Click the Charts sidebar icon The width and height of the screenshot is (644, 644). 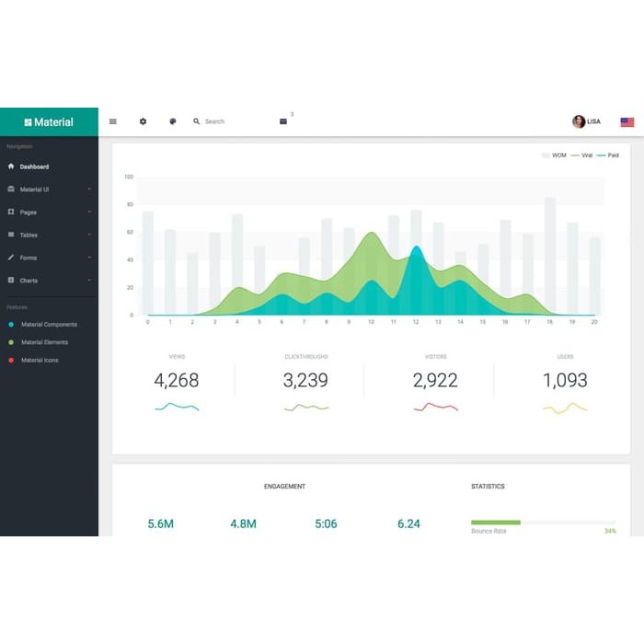click(x=11, y=280)
